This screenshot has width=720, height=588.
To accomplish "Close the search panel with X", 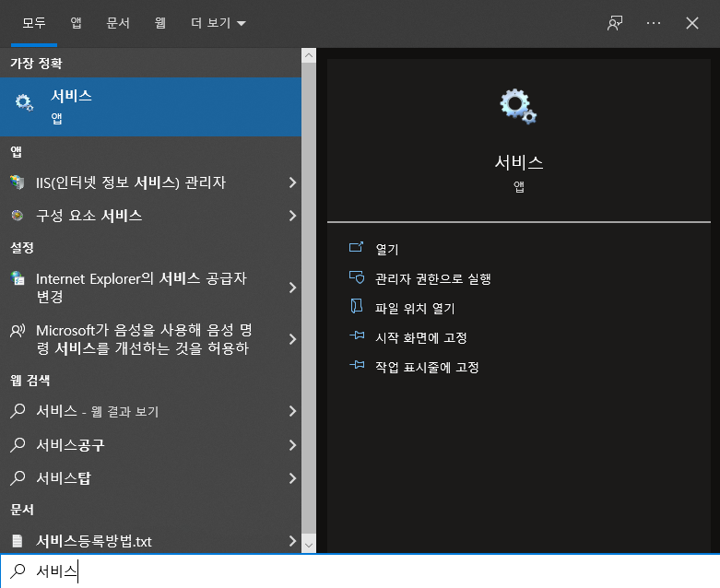I will [x=692, y=23].
